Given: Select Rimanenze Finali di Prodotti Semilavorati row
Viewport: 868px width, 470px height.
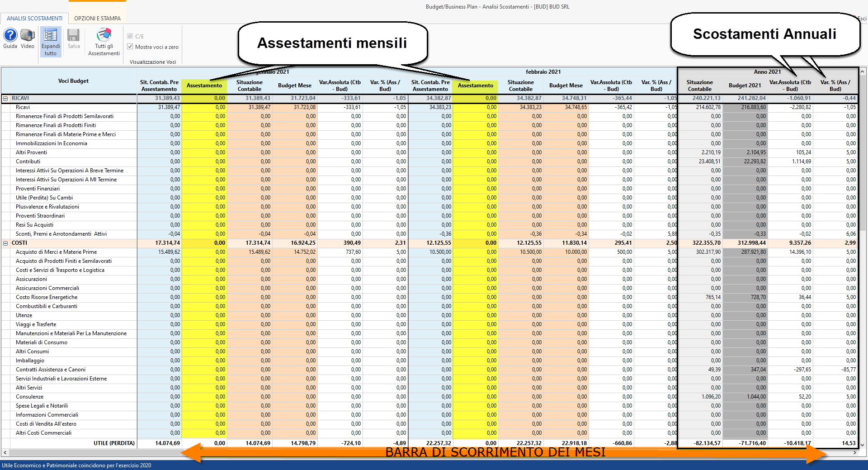Looking at the screenshot, I should [x=65, y=116].
